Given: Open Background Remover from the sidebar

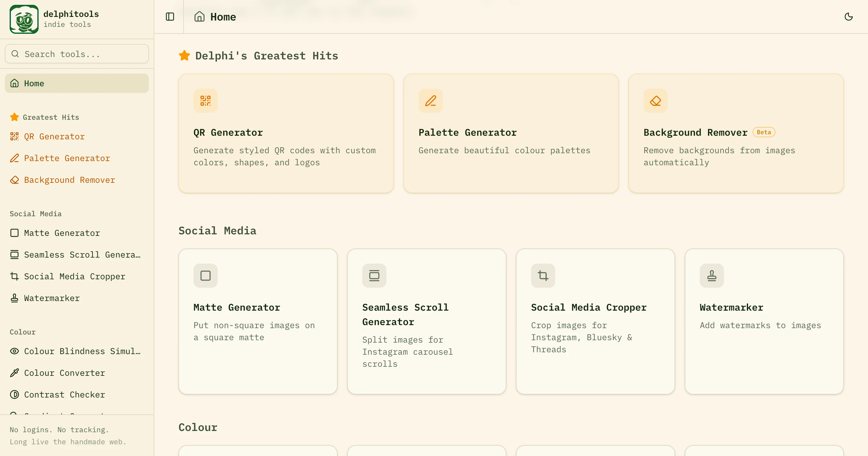Looking at the screenshot, I should (x=77, y=180).
